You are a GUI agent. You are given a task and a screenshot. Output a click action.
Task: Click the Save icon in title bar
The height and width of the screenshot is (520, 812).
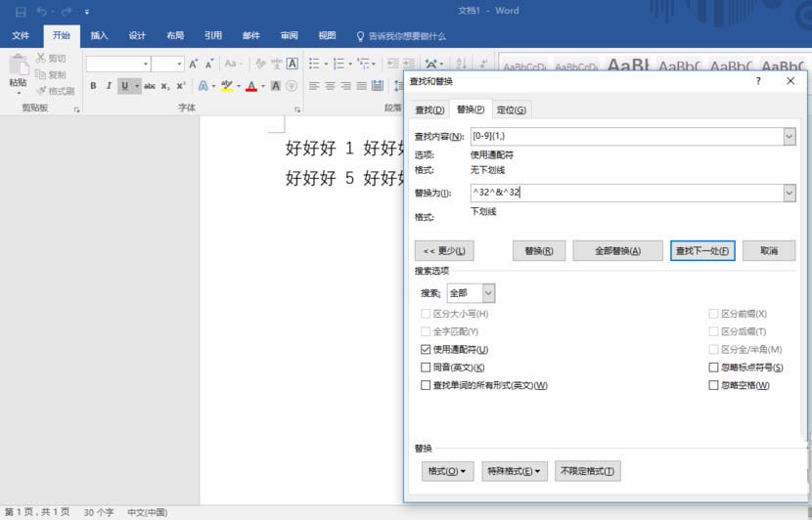point(21,12)
